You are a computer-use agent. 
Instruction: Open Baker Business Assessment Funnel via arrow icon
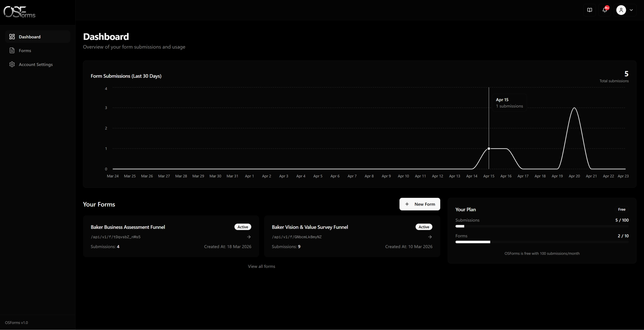point(249,237)
